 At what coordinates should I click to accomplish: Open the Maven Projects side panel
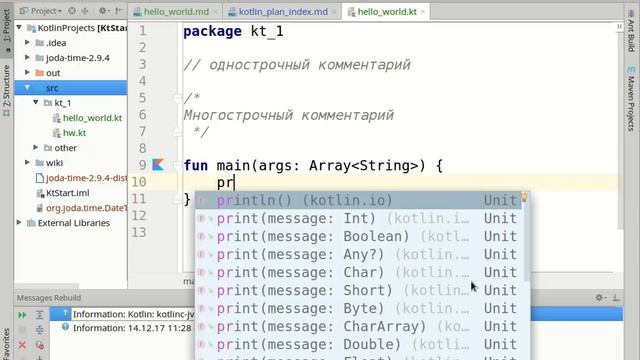tap(631, 99)
